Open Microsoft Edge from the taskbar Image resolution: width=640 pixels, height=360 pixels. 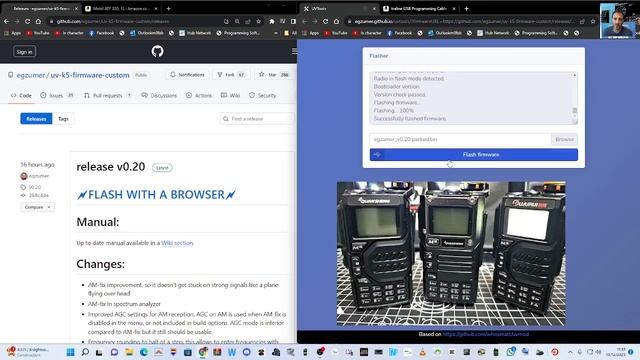pos(144,352)
